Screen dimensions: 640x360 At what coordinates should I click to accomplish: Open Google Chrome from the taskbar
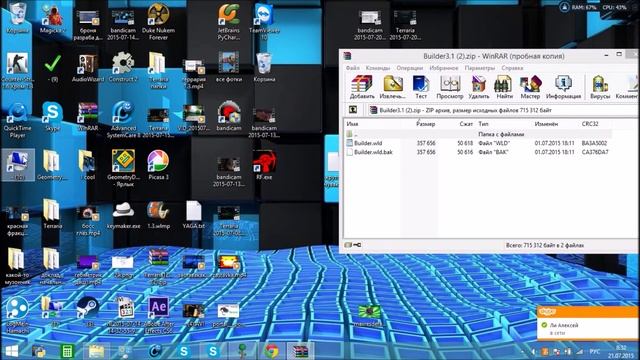click(x=271, y=351)
